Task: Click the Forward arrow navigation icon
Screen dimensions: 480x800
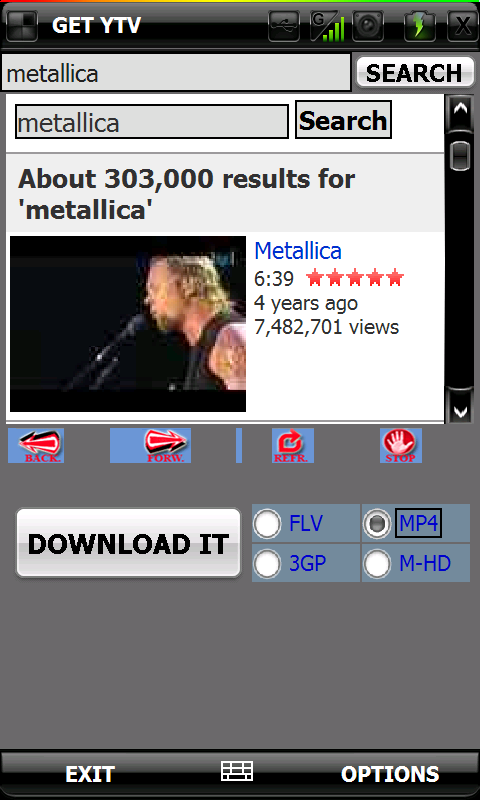Action: point(150,445)
